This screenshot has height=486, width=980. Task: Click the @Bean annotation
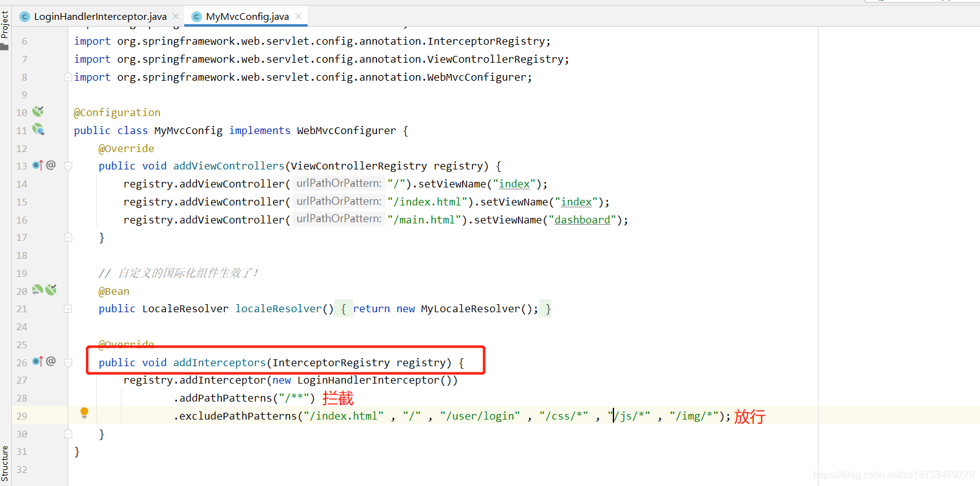pos(114,291)
